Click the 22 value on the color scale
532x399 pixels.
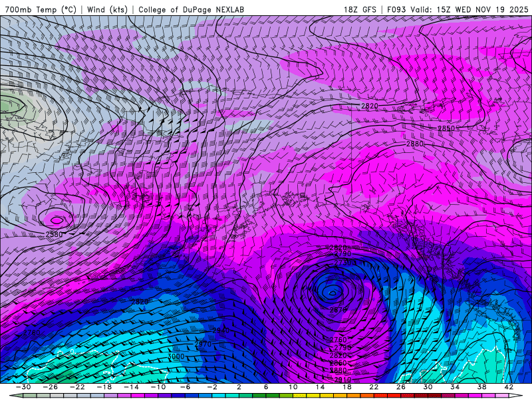click(374, 387)
